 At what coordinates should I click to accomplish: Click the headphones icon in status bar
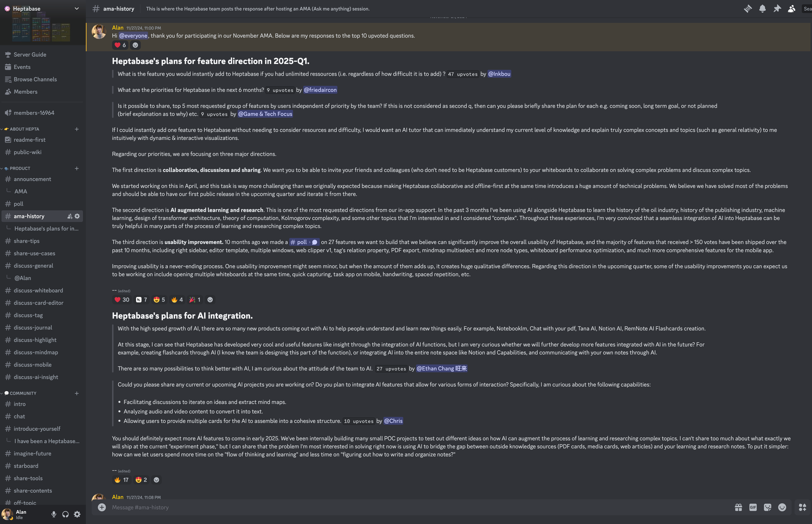click(65, 515)
